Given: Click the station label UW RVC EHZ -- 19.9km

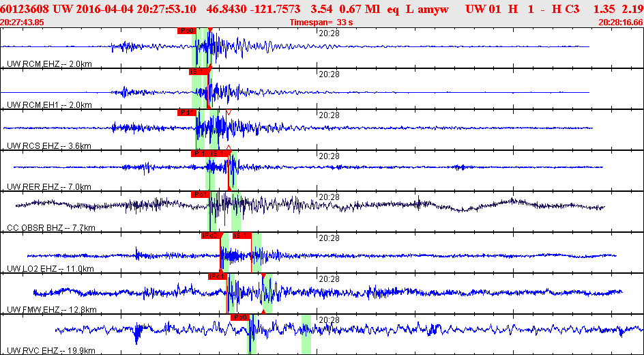Looking at the screenshot, I should pos(51,351).
